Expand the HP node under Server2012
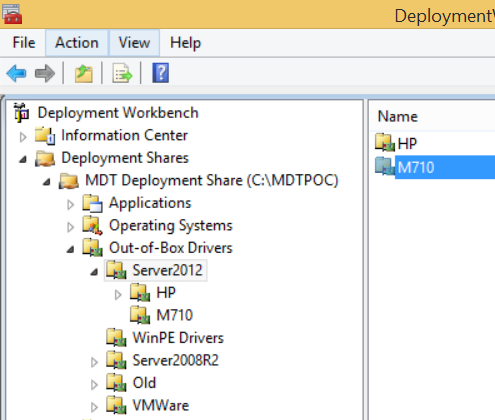This screenshot has height=420, width=495. (118, 295)
